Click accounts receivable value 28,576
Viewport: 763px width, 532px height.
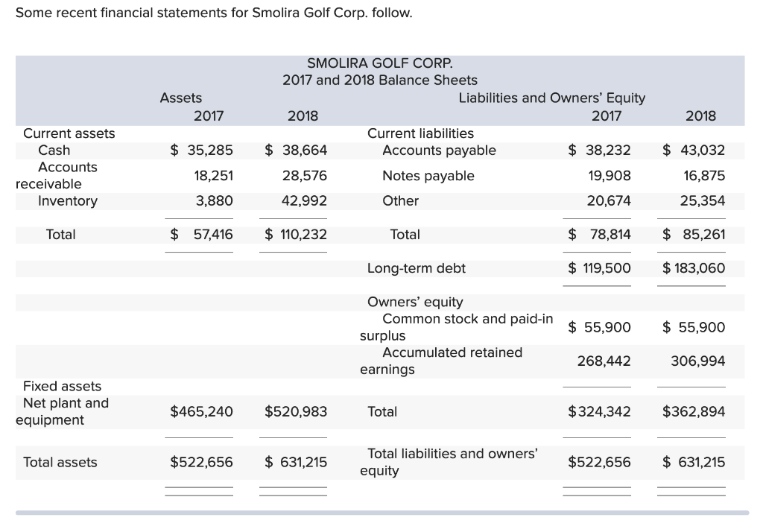pyautogui.click(x=305, y=176)
